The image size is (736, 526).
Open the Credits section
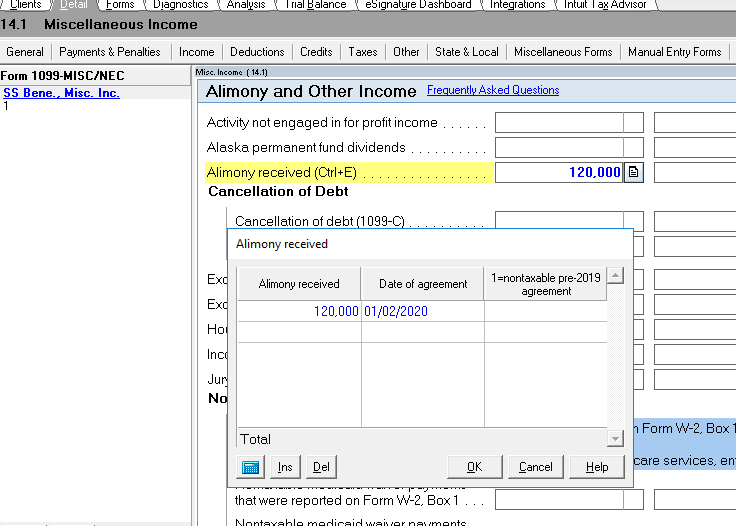pos(316,52)
